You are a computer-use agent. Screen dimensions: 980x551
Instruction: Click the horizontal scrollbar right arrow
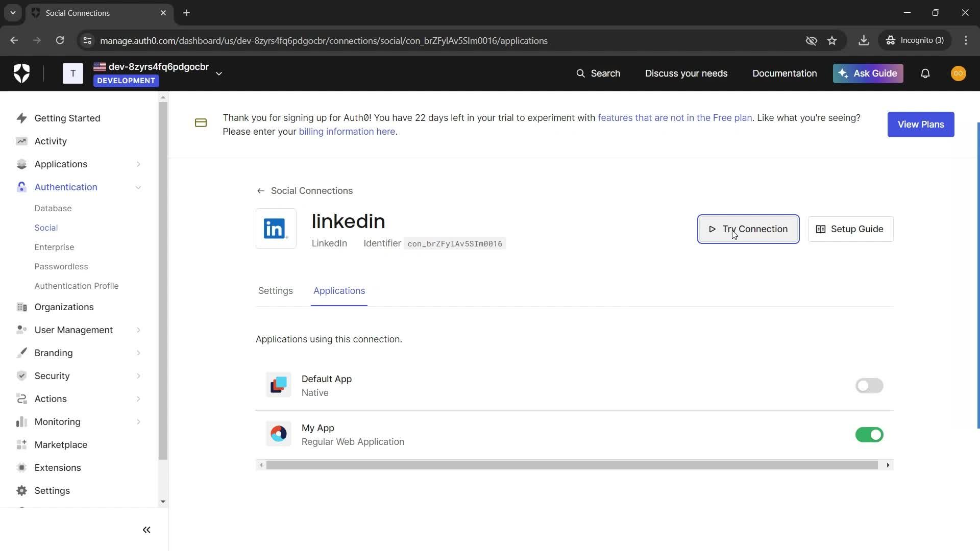[x=888, y=465]
